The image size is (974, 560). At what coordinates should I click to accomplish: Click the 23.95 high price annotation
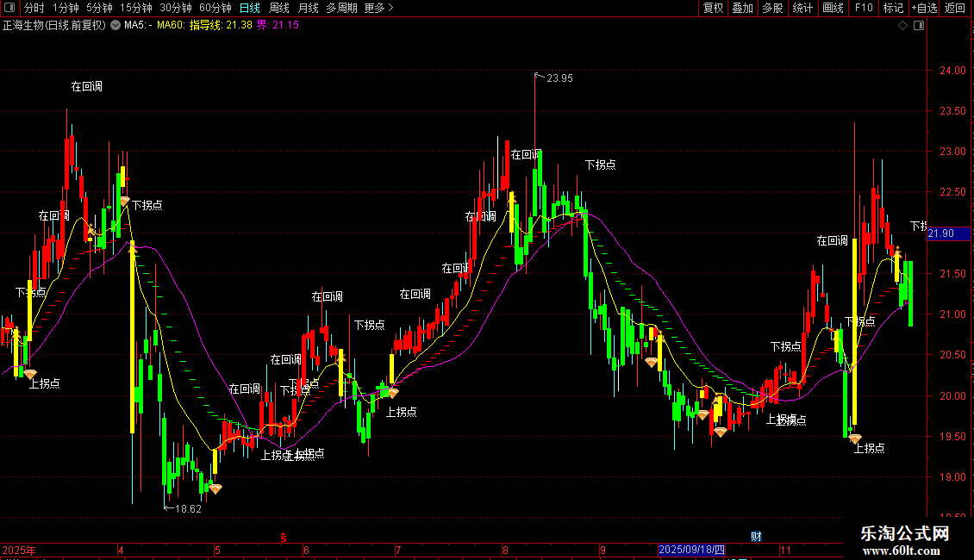click(x=559, y=78)
